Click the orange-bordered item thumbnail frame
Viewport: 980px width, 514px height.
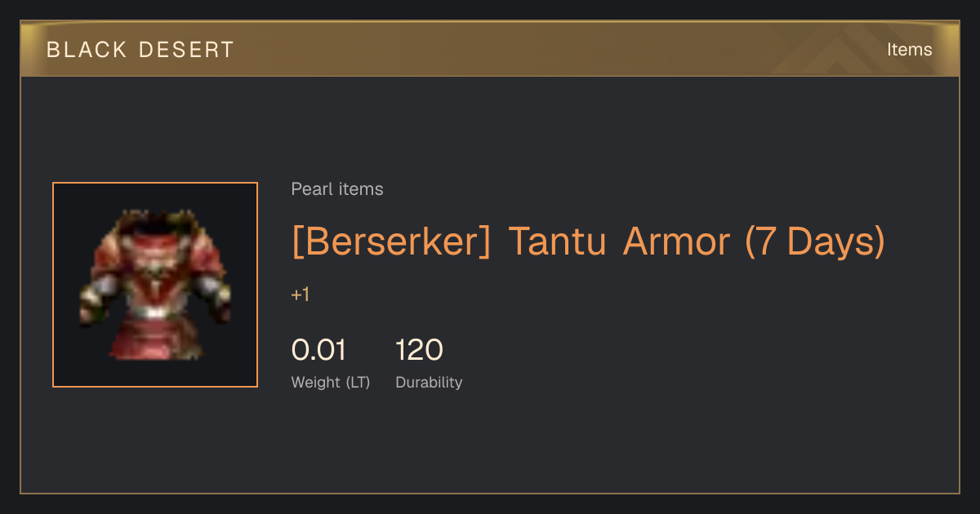[x=155, y=285]
